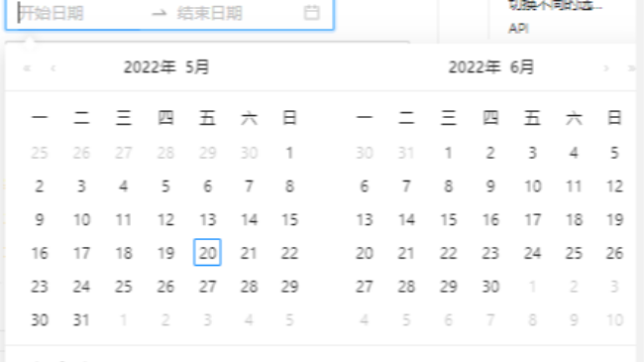Screen dimensions: 644x362
Task: Select May 26 in the left calendar
Action: coord(165,287)
